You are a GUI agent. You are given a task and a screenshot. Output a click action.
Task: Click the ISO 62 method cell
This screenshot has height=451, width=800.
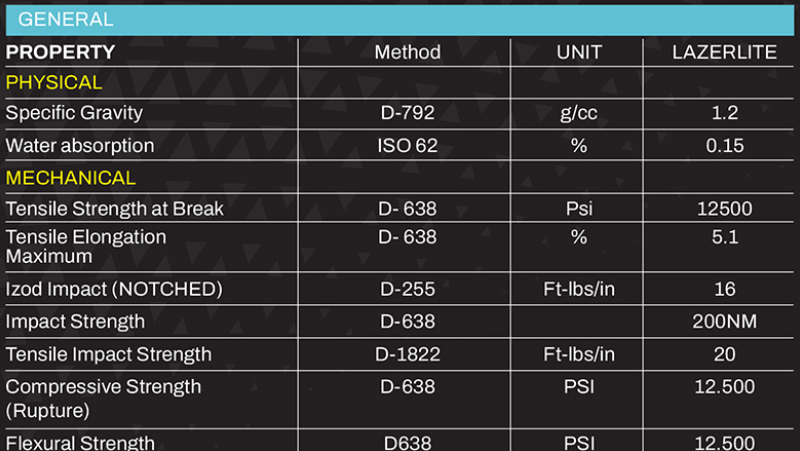coord(407,146)
